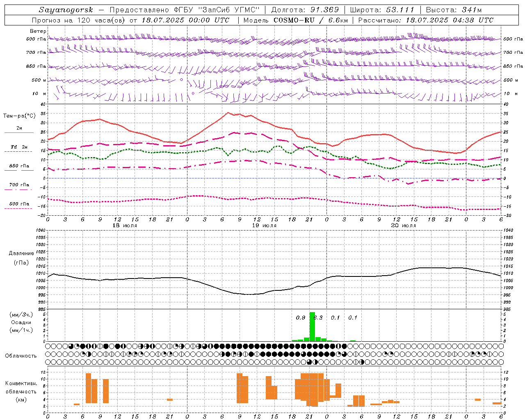Click the '1040' value on left pressure axis
This screenshot has height=420, width=525.
click(41, 231)
